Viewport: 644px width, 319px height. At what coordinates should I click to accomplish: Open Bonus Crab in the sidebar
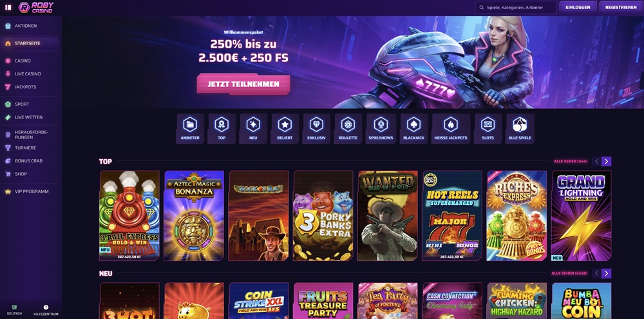pyautogui.click(x=30, y=160)
